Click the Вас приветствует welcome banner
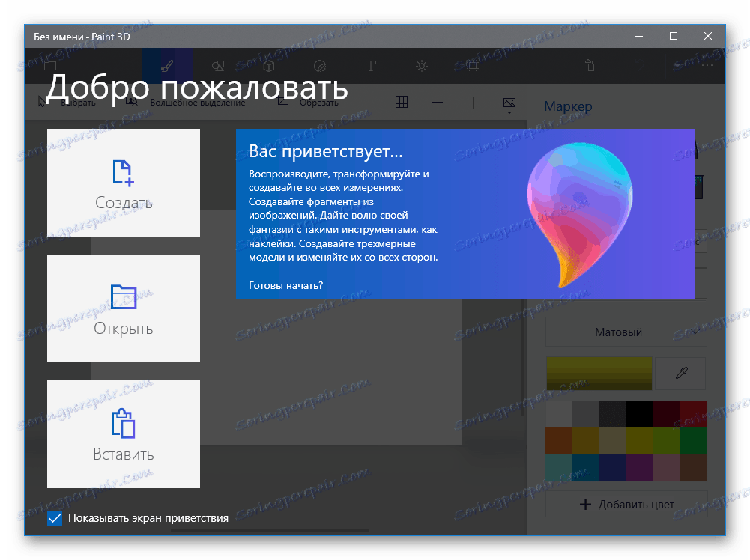Image resolution: width=750 pixels, height=560 pixels. [465, 214]
